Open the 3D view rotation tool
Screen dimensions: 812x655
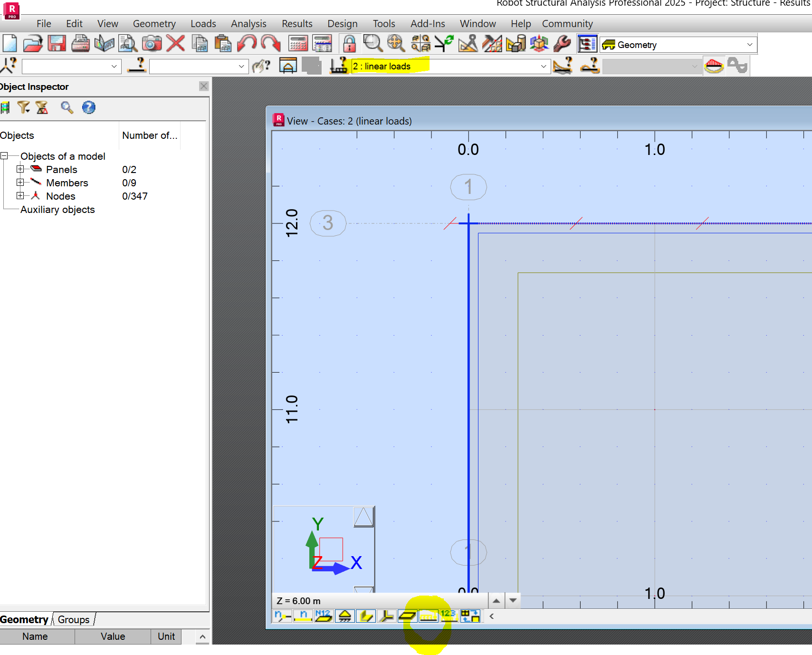pyautogui.click(x=540, y=43)
